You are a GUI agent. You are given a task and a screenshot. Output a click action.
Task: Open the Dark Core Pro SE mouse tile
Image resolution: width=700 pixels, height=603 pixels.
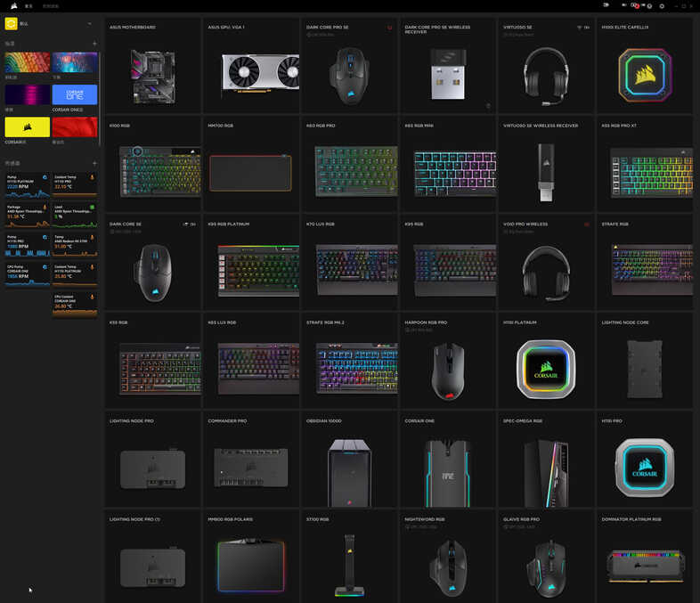pos(349,66)
